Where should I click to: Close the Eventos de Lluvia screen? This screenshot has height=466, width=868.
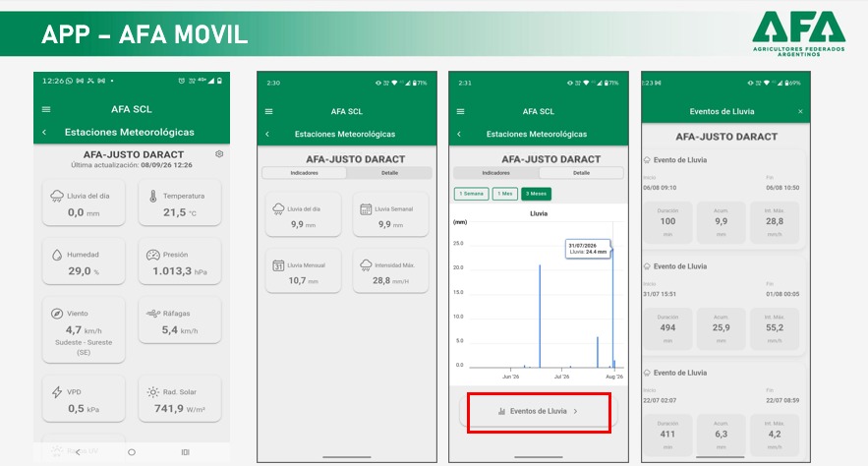[800, 112]
